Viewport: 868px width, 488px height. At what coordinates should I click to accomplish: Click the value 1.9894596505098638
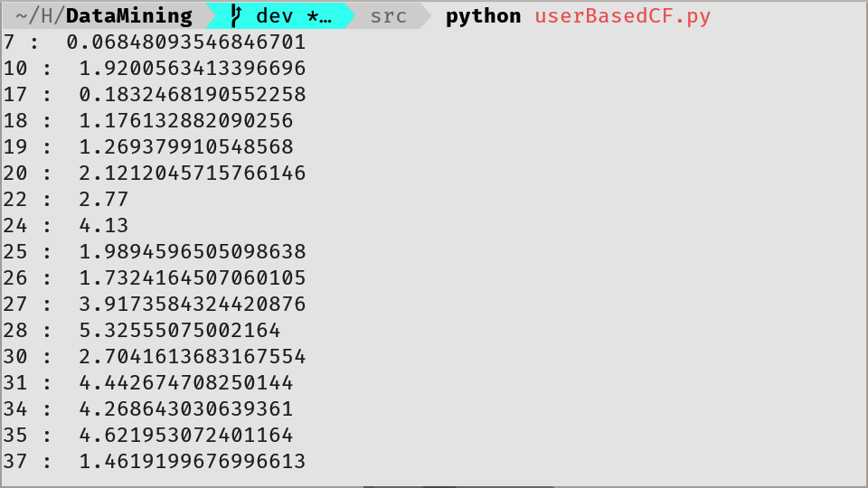coord(192,252)
